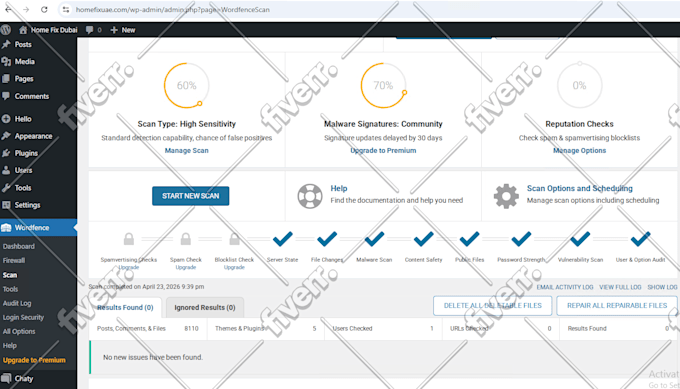
Task: Reload the page with the refresh icon
Action: (44, 9)
